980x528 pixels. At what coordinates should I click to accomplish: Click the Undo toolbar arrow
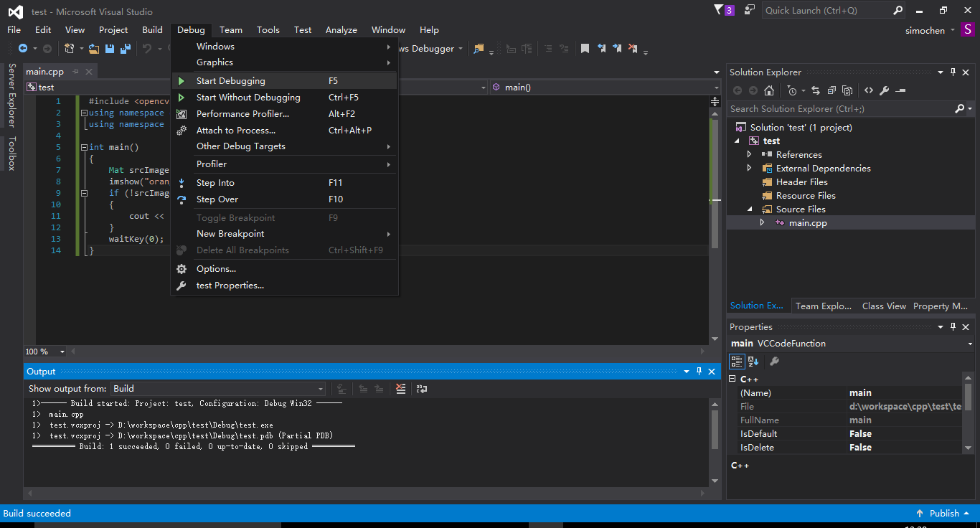pos(147,49)
